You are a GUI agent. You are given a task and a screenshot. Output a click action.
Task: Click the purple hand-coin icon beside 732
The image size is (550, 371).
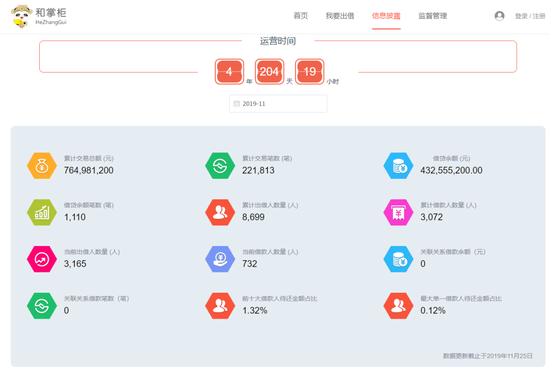(x=220, y=259)
